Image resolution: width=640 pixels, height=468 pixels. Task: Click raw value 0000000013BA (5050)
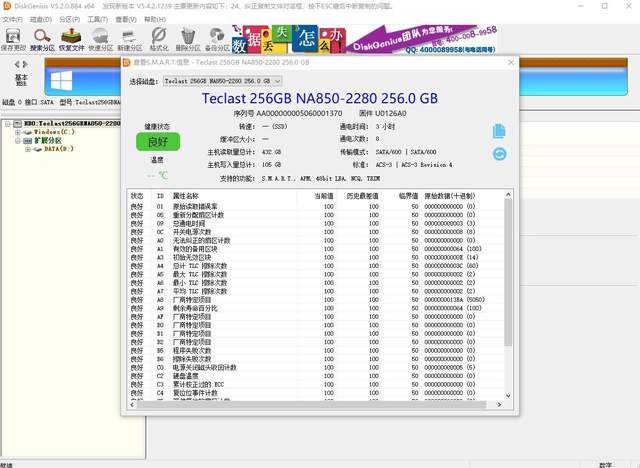click(454, 299)
